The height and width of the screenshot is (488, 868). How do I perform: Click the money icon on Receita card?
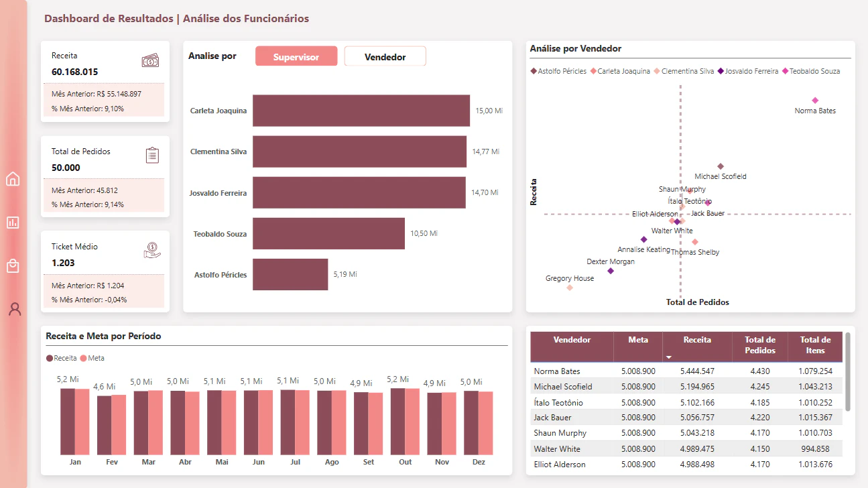tap(150, 61)
